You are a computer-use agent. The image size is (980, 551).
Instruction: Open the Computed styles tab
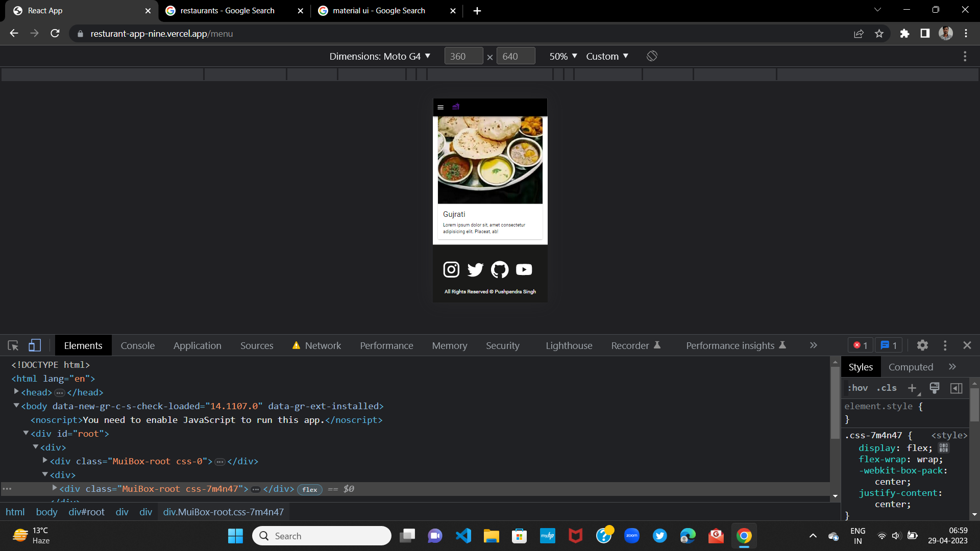point(911,367)
